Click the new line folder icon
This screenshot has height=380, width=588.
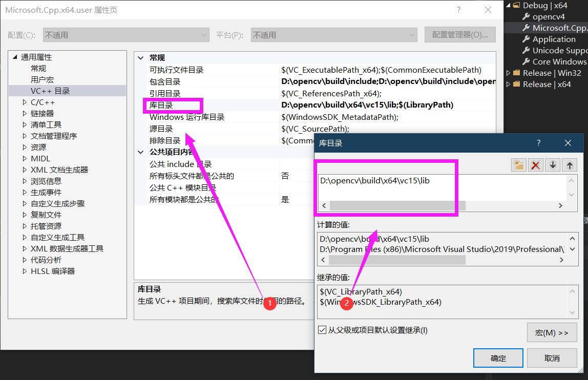518,164
